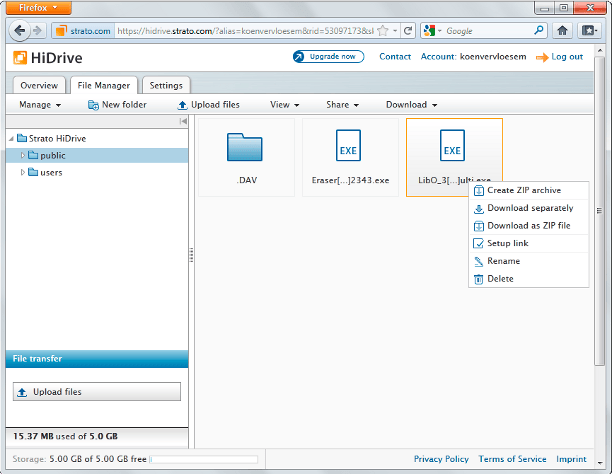
Task: Open the Manage dropdown menu
Action: (40, 105)
